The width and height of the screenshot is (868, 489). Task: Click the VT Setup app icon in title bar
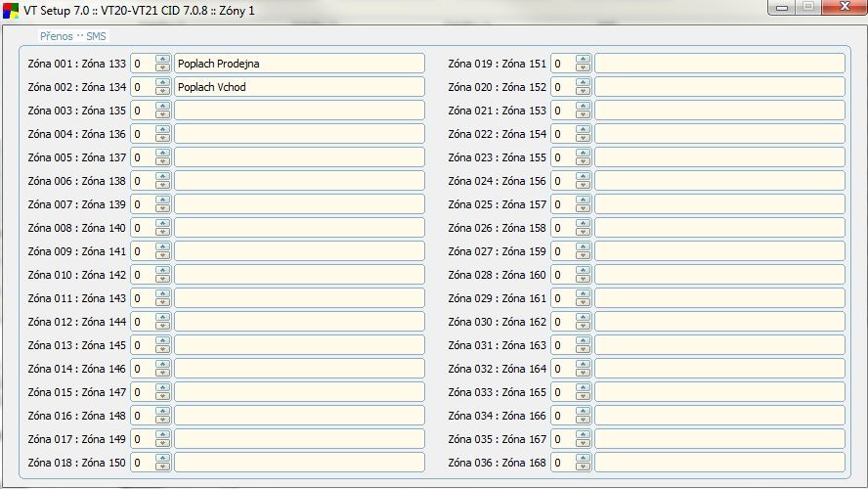(11, 10)
